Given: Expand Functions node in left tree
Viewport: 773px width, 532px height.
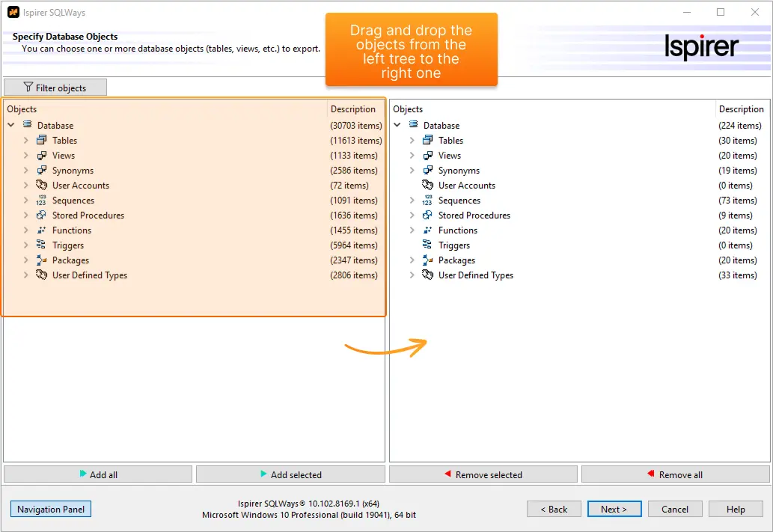Looking at the screenshot, I should click(x=26, y=230).
